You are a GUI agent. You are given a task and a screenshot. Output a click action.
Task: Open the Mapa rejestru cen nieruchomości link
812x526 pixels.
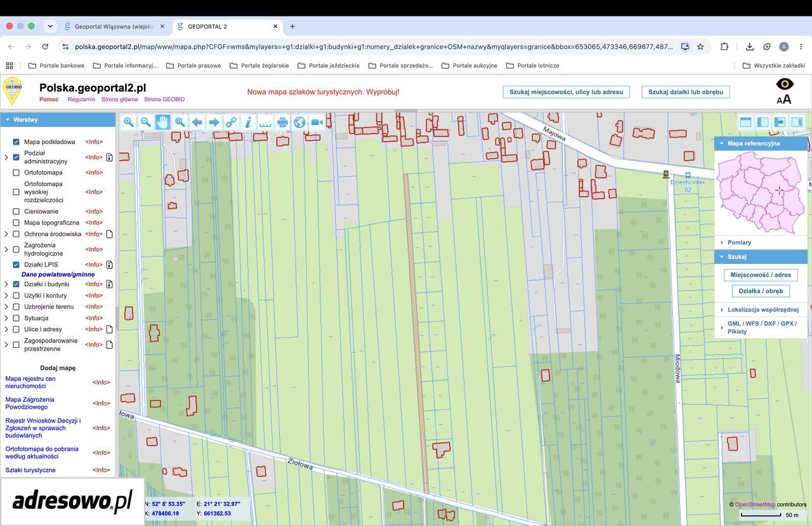(30, 383)
